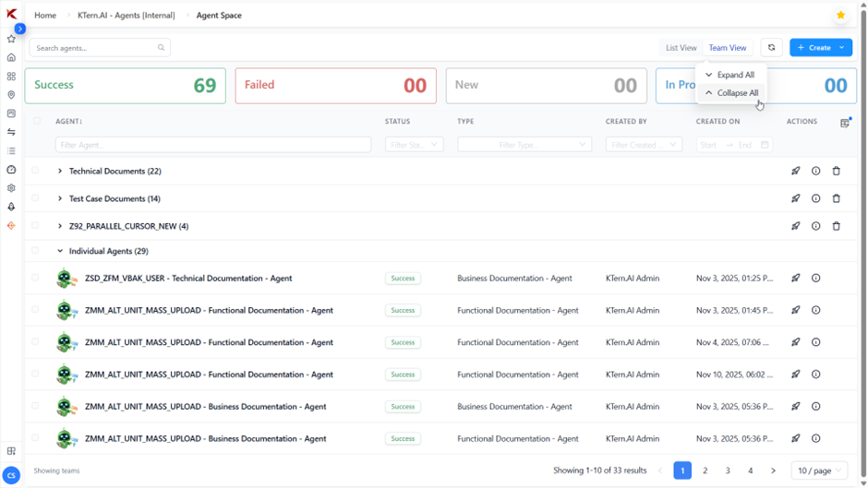Go to page 2 of results
The width and height of the screenshot is (868, 488).
[x=705, y=470]
